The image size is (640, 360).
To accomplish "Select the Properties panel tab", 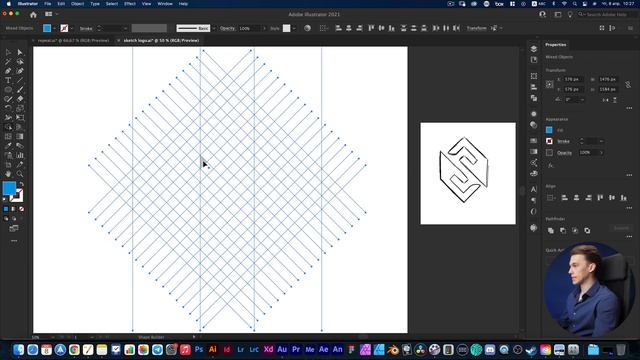I will [x=556, y=44].
